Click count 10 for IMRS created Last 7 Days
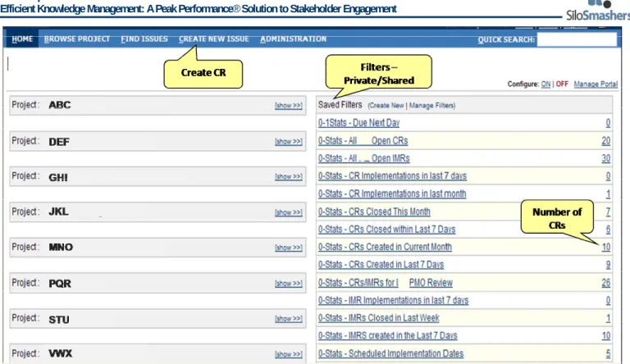630x364 pixels. (x=606, y=335)
